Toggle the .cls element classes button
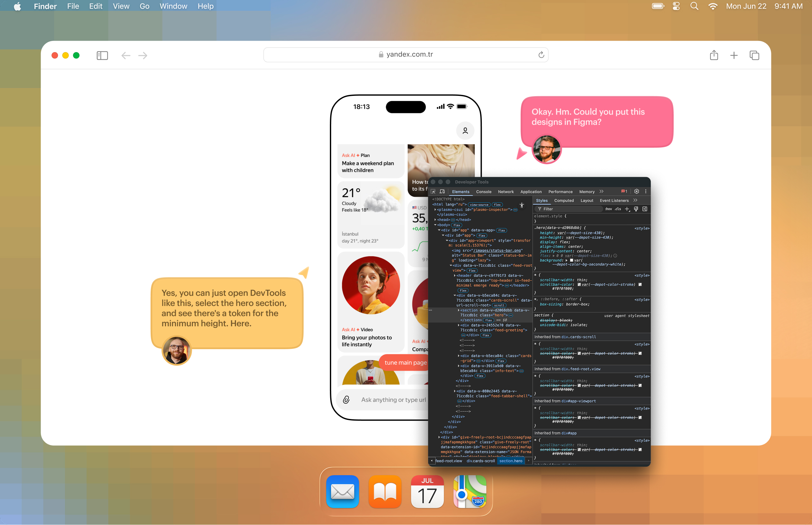 click(618, 209)
